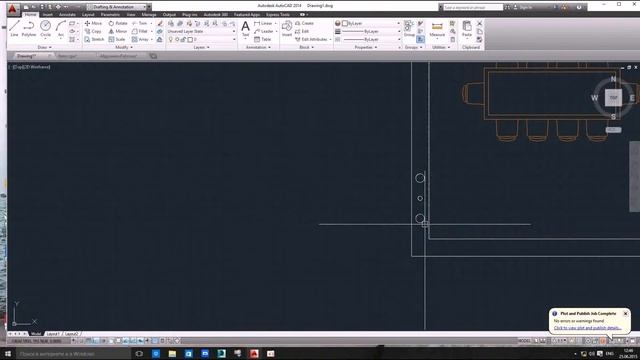Switch to the Express Tools ribbon tab
The height and width of the screenshot is (360, 640).
(278, 15)
